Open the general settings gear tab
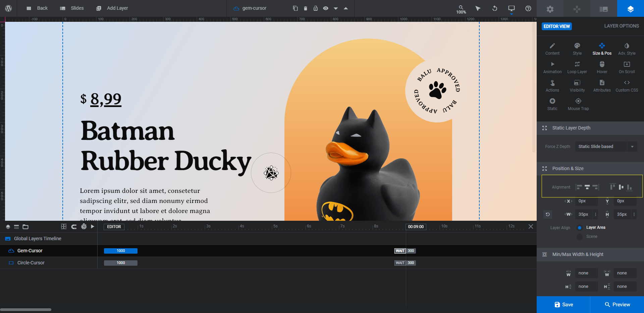Screen dimensions: 644x313 point(550,9)
